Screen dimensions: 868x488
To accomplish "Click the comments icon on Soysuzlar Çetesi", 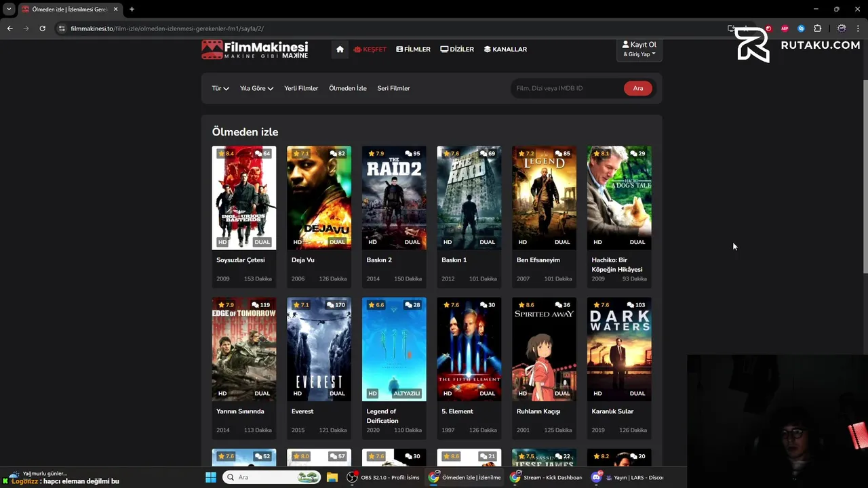I will pyautogui.click(x=259, y=154).
